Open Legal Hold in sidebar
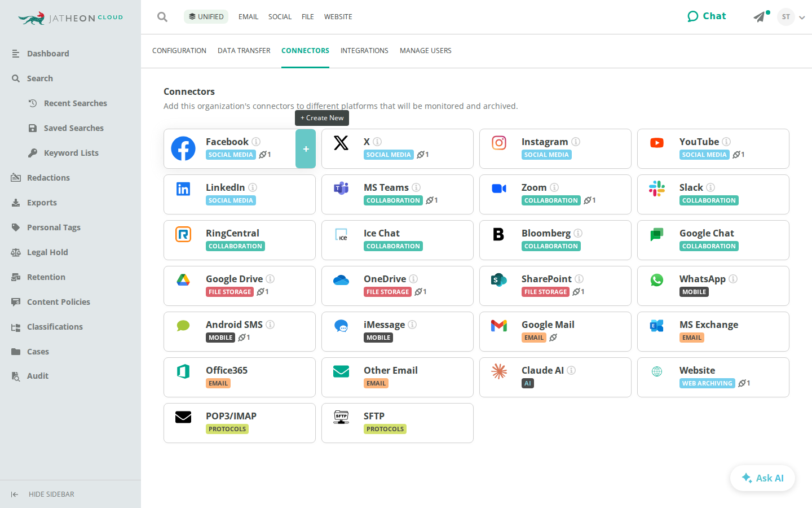This screenshot has width=812, height=508. [47, 252]
